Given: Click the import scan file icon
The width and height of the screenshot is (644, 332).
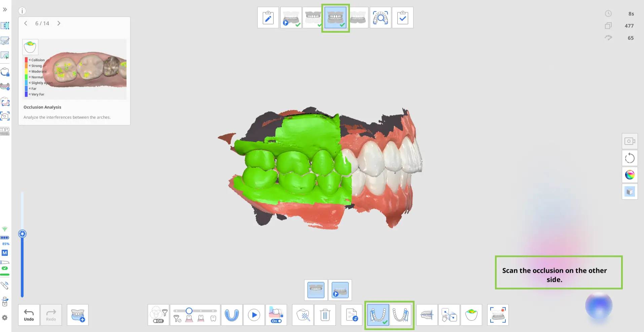Looking at the screenshot, I should 352,315.
